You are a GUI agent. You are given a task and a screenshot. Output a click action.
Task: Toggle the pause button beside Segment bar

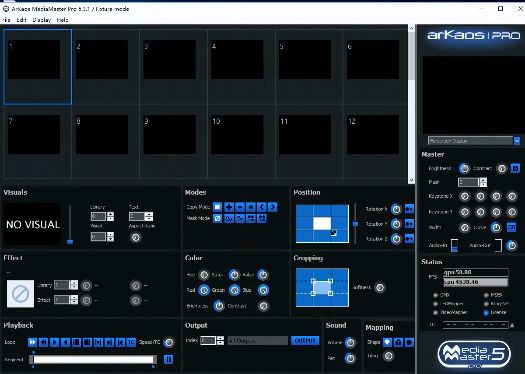click(168, 359)
